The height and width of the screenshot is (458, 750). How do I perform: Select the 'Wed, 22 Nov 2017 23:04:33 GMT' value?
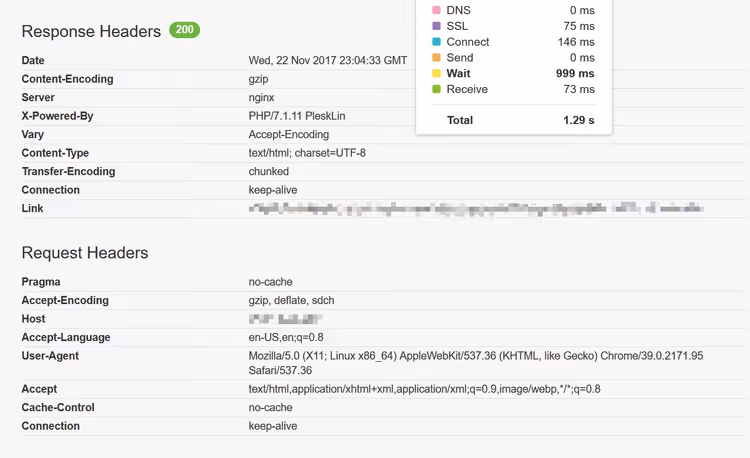point(328,60)
